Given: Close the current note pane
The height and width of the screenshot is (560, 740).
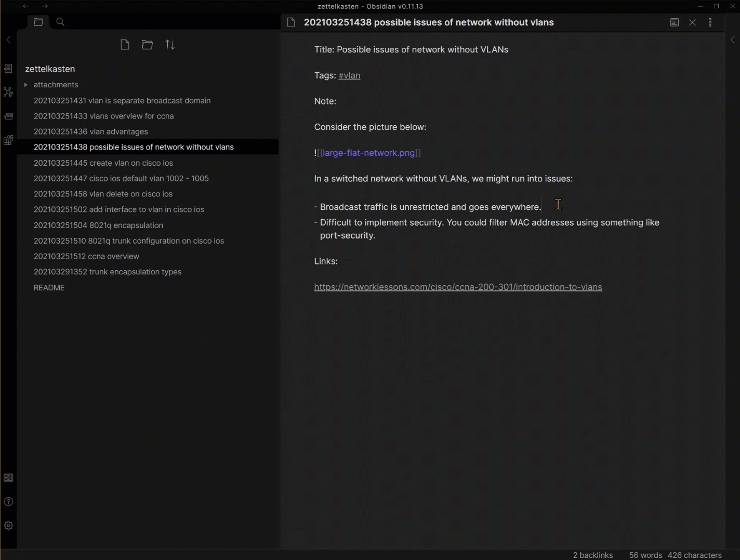Looking at the screenshot, I should (x=692, y=22).
